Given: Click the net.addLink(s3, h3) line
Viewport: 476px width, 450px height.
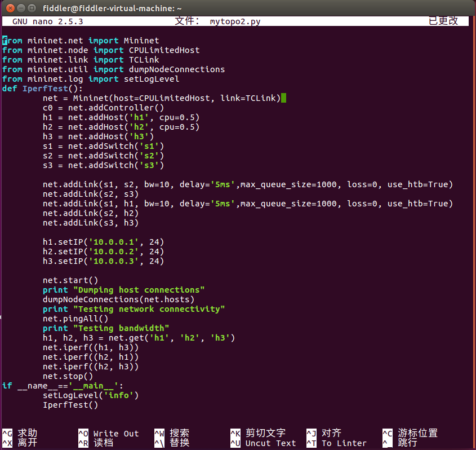Looking at the screenshot, I should coord(91,223).
